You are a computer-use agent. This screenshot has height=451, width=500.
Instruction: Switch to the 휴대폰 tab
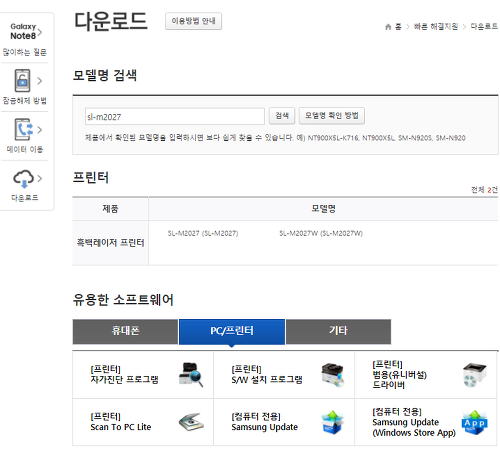tap(125, 331)
